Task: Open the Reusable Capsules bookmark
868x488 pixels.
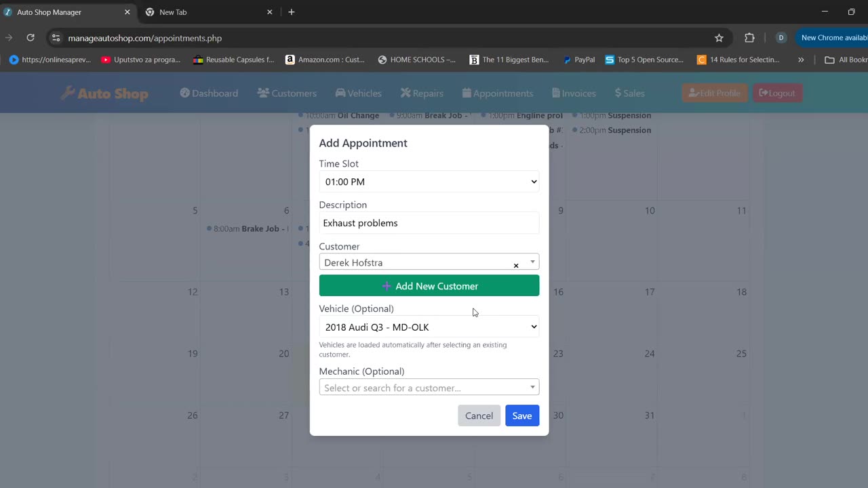Action: click(234, 60)
